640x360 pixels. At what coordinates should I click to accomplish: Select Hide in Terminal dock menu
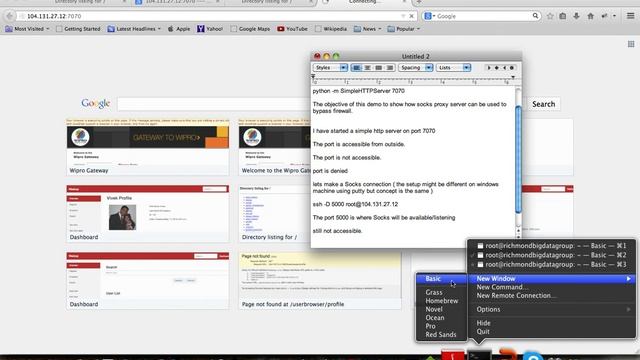coord(552,323)
